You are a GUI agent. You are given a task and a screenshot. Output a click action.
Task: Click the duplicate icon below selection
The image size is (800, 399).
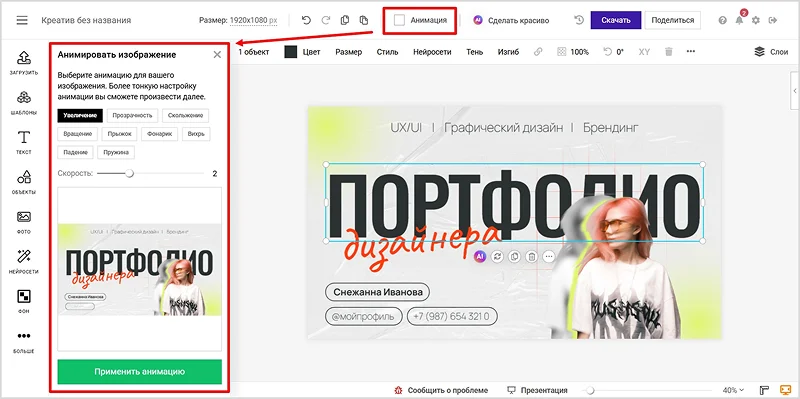click(x=514, y=257)
